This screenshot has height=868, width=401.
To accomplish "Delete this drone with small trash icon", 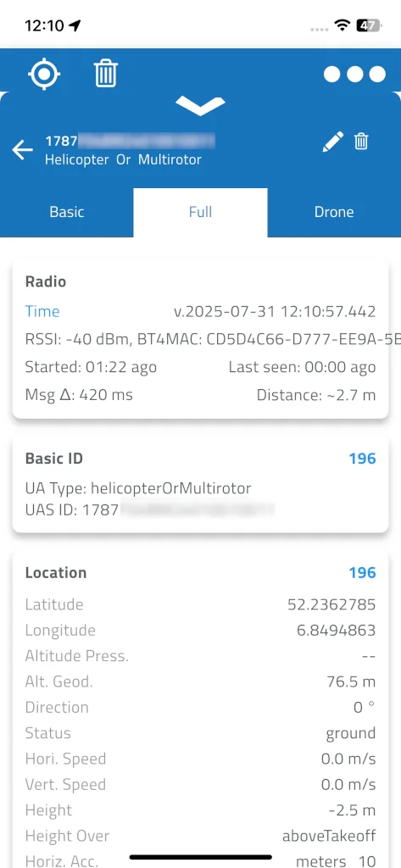I will point(361,142).
